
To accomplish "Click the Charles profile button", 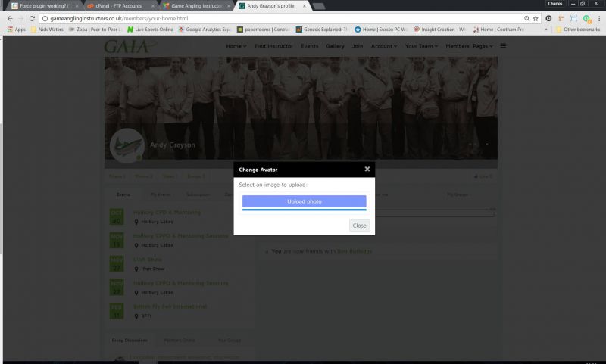I will coord(555,4).
